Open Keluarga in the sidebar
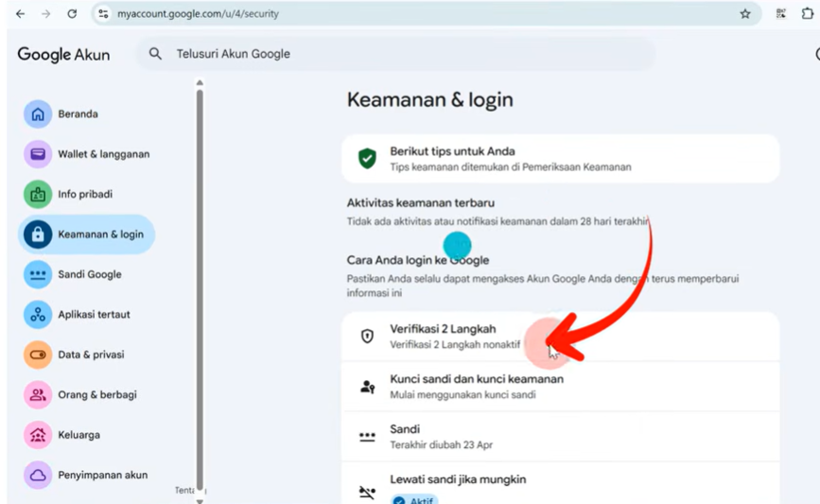Image resolution: width=820 pixels, height=504 pixels. (86, 435)
